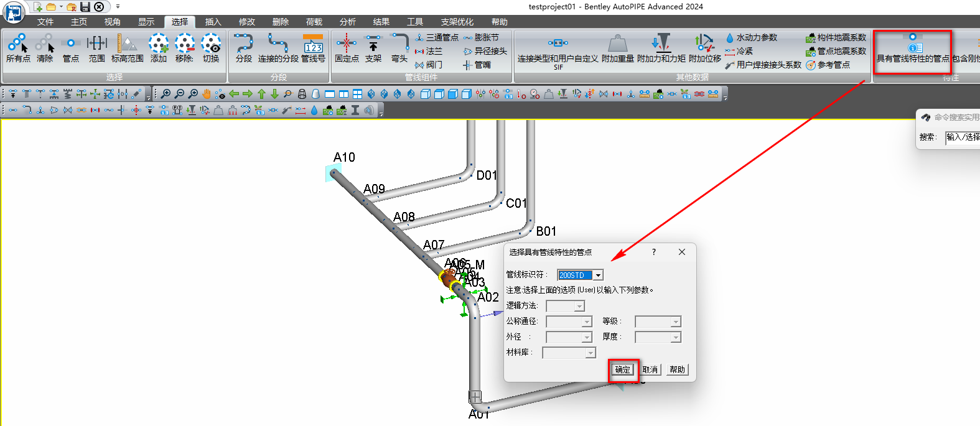Select 构件地震系数 option
The height and width of the screenshot is (426, 980).
pyautogui.click(x=836, y=37)
